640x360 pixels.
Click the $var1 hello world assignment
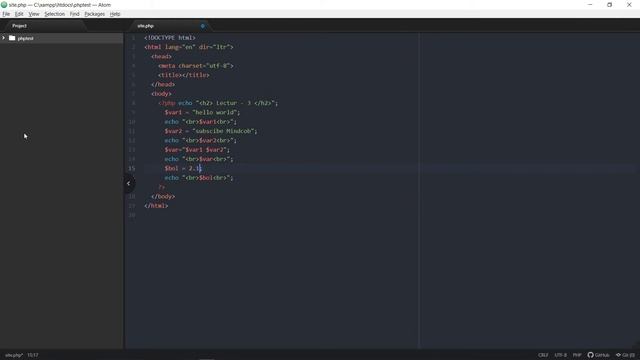[202, 112]
